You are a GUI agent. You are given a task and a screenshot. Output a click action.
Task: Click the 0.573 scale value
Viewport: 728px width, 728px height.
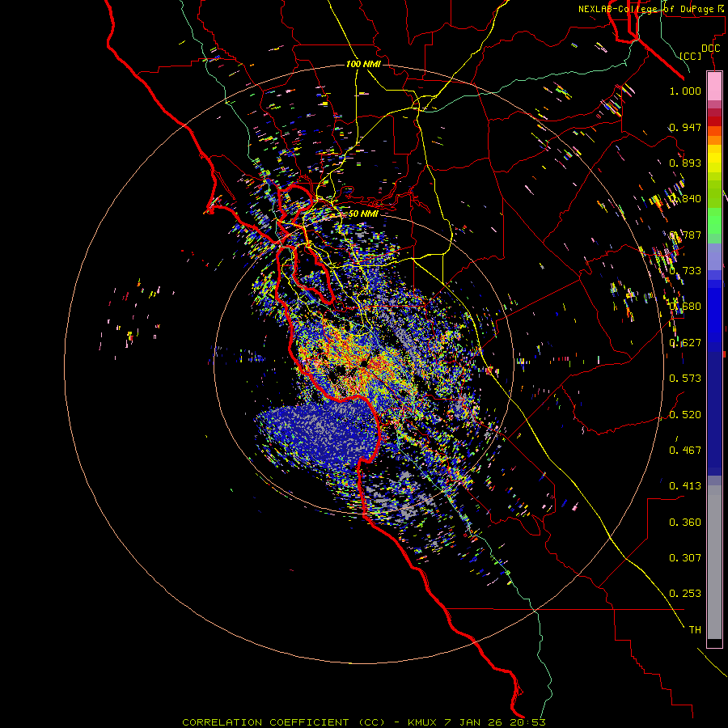685,379
